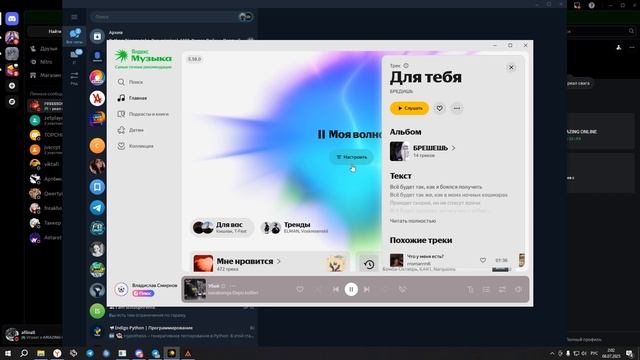Open Nitro in Discord
Image resolution: width=640 pixels, height=360 pixels.
point(41,62)
